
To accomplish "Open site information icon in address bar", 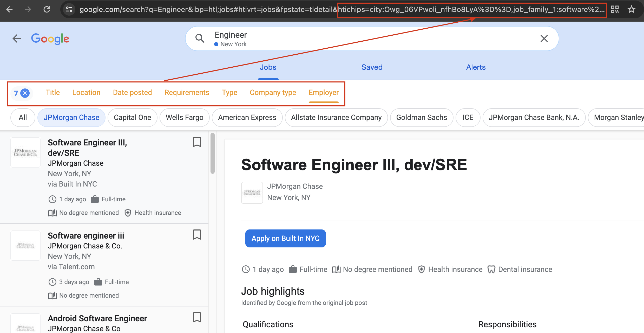I will (x=69, y=10).
